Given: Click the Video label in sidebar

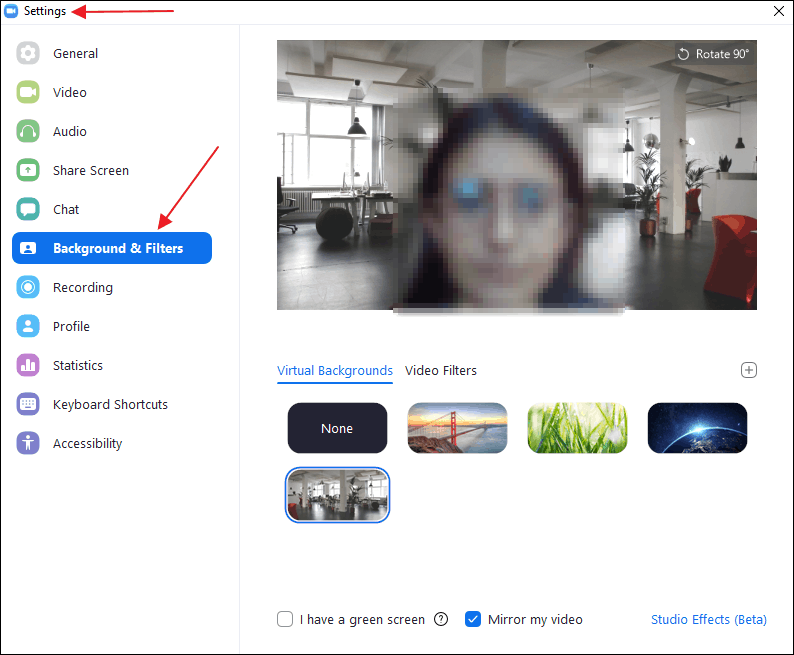Looking at the screenshot, I should (x=70, y=93).
